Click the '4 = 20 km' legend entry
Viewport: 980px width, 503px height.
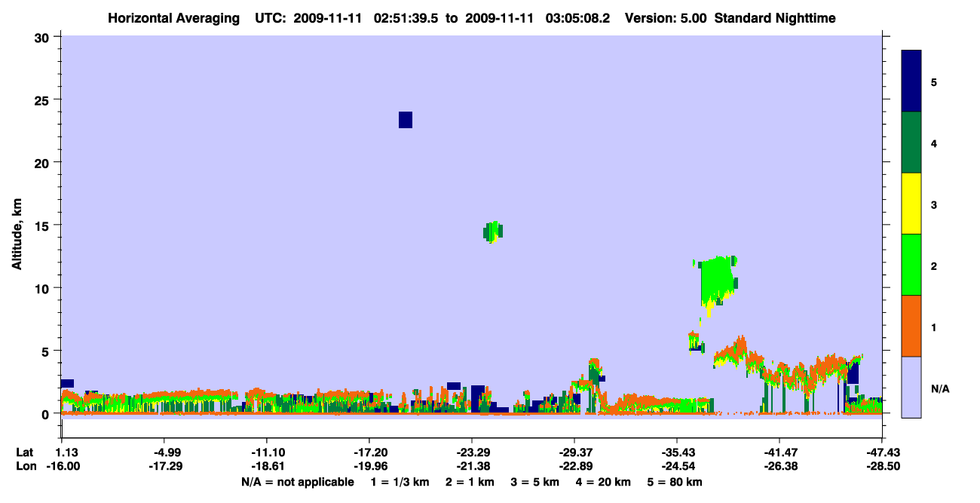click(x=605, y=482)
